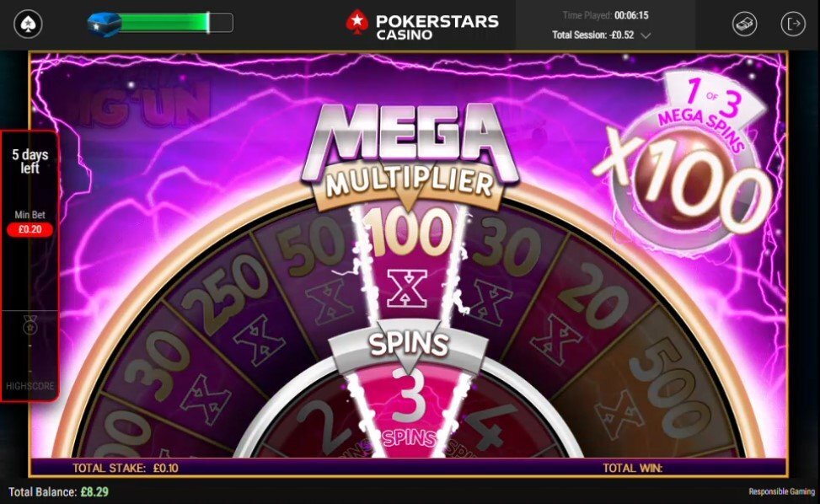
Task: Expand the Total Session dropdown arrow
Action: pyautogui.click(x=646, y=35)
